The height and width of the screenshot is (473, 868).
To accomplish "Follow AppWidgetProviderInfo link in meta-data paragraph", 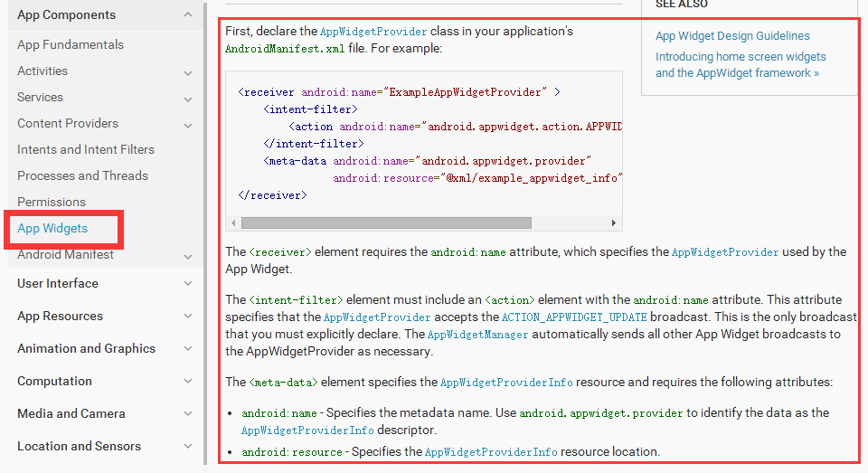I will (x=506, y=383).
